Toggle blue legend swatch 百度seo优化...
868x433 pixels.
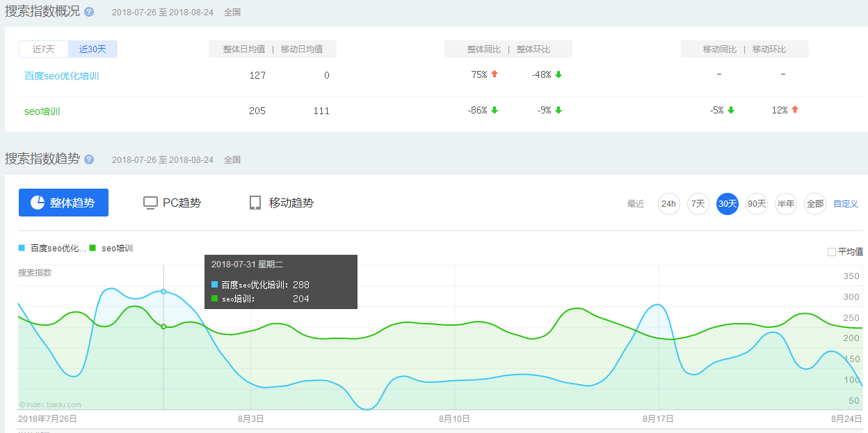click(x=22, y=248)
